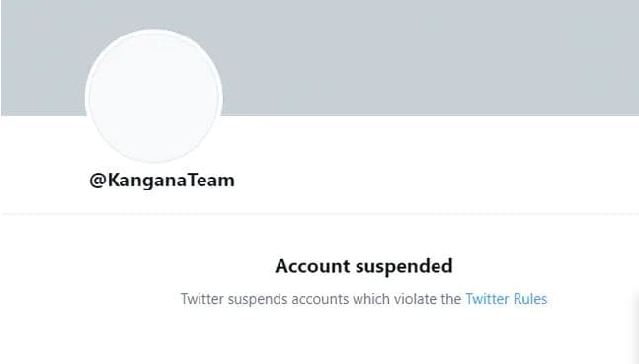Open the Twitter Rules link
The height and width of the screenshot is (364, 639).
coord(506,299)
